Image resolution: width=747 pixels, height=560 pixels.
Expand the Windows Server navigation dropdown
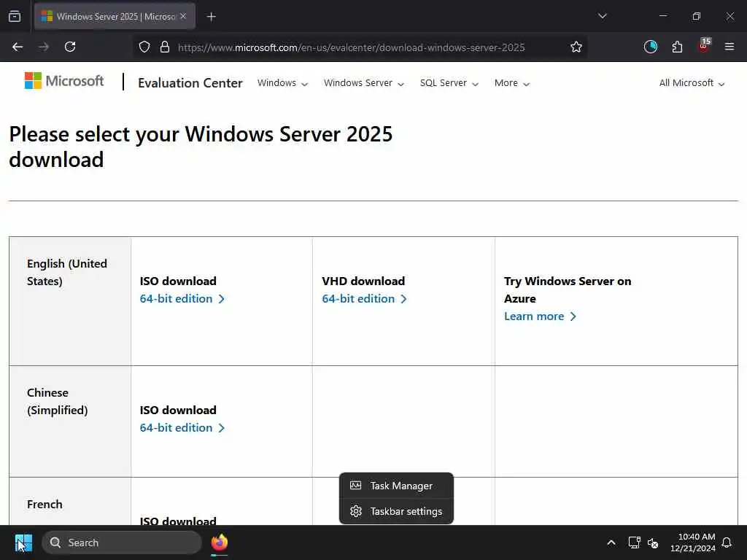click(x=364, y=83)
